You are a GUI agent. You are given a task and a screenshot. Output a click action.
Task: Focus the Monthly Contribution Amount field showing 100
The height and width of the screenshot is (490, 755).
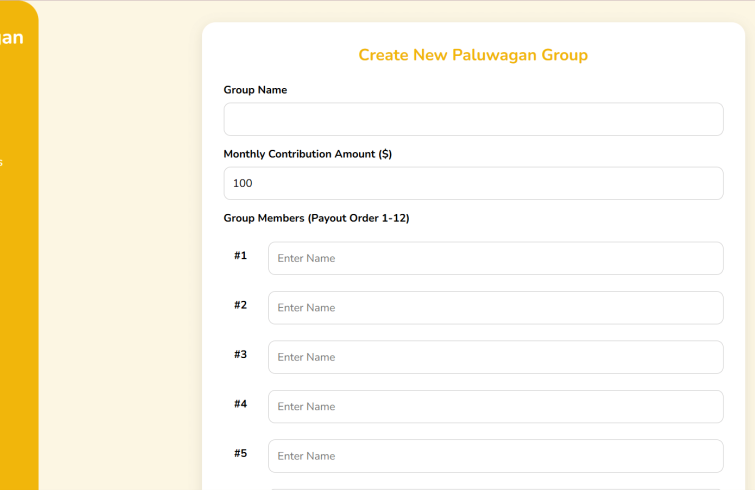(473, 183)
